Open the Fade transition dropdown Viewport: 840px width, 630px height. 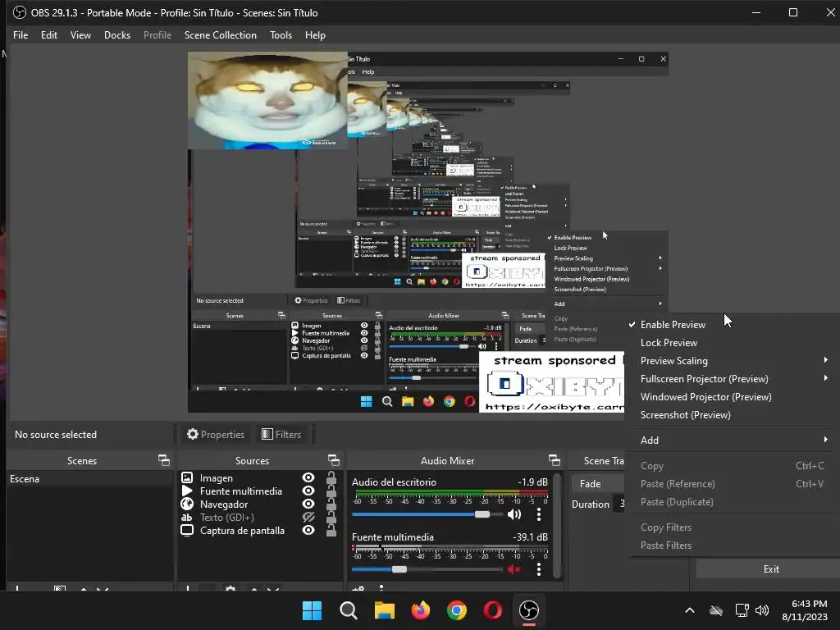[x=597, y=484]
